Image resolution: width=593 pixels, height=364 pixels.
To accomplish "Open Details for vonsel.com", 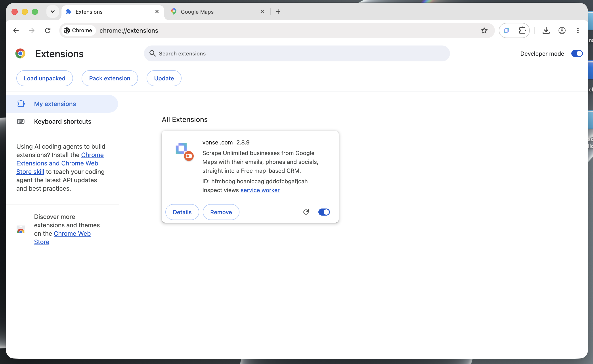I will point(182,212).
